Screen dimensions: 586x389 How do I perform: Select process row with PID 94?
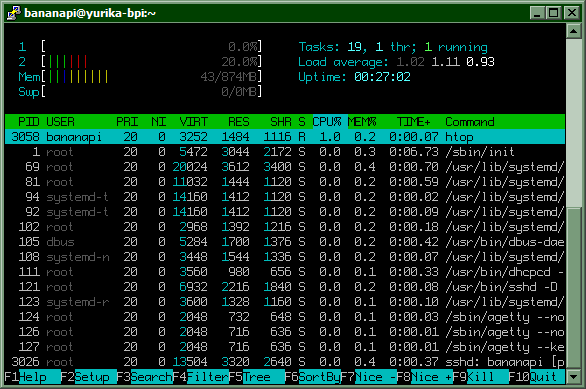(x=285, y=197)
